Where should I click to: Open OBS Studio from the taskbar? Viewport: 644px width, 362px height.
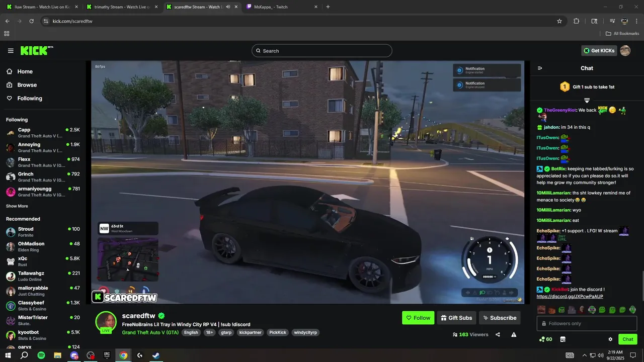pyautogui.click(x=91, y=355)
